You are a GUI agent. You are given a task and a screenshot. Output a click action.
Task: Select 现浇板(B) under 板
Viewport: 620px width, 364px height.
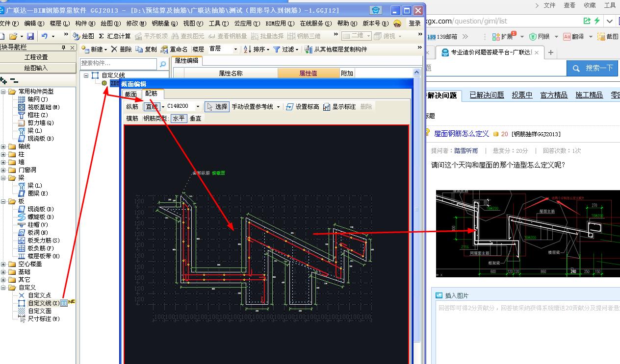(40, 209)
